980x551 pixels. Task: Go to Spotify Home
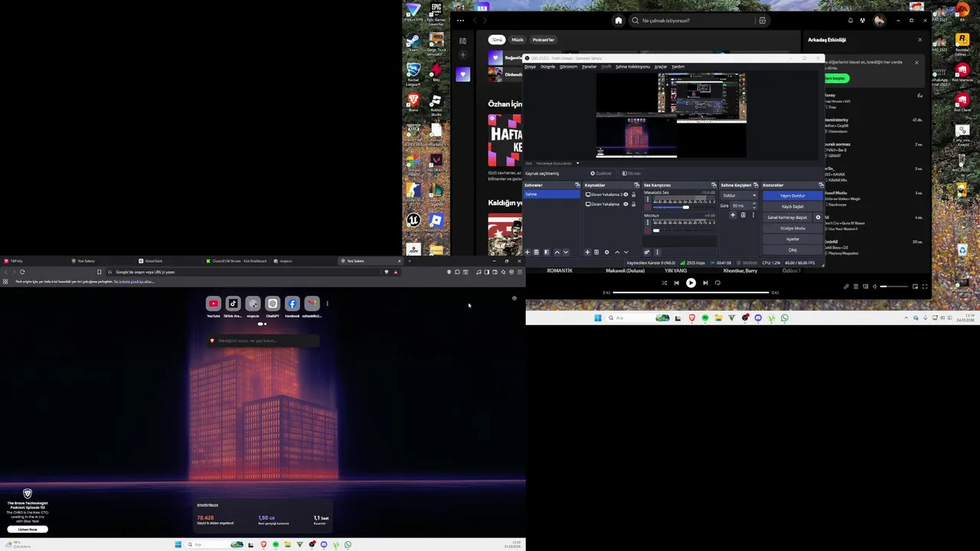[x=619, y=21]
